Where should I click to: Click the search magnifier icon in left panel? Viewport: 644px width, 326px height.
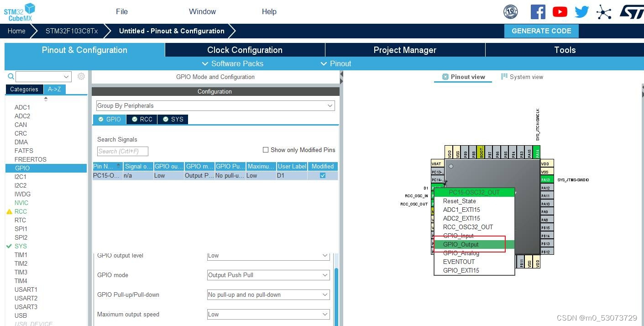[11, 76]
